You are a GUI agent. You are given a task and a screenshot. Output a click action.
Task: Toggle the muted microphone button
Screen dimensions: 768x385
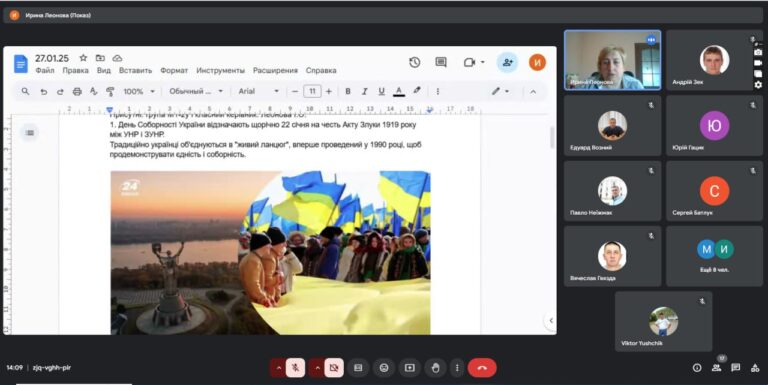tap(295, 368)
